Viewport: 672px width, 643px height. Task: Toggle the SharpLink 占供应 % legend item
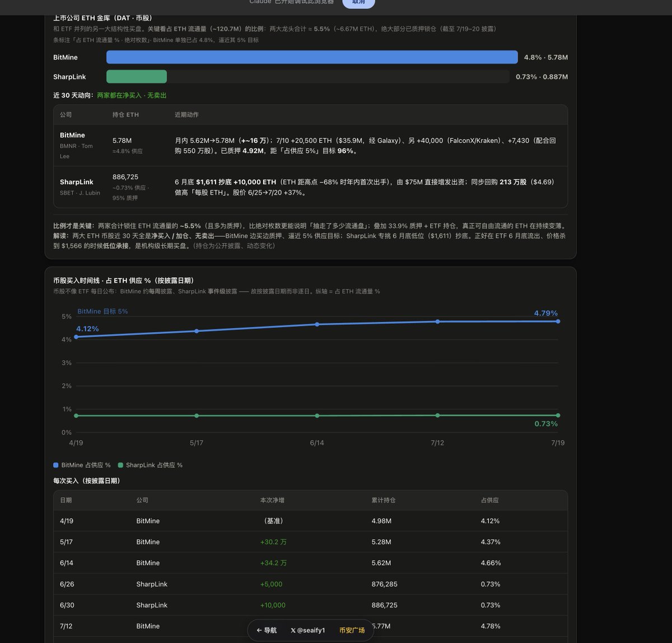150,465
